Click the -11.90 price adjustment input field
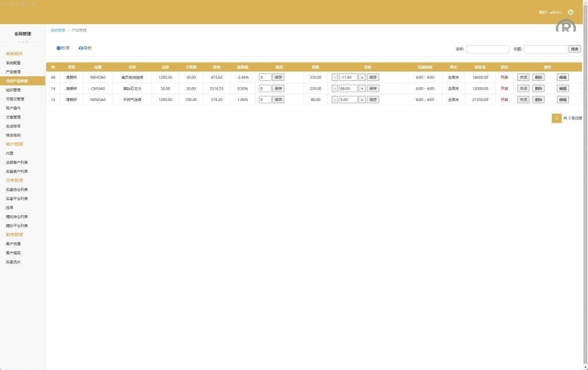The height and width of the screenshot is (370, 588). point(348,77)
